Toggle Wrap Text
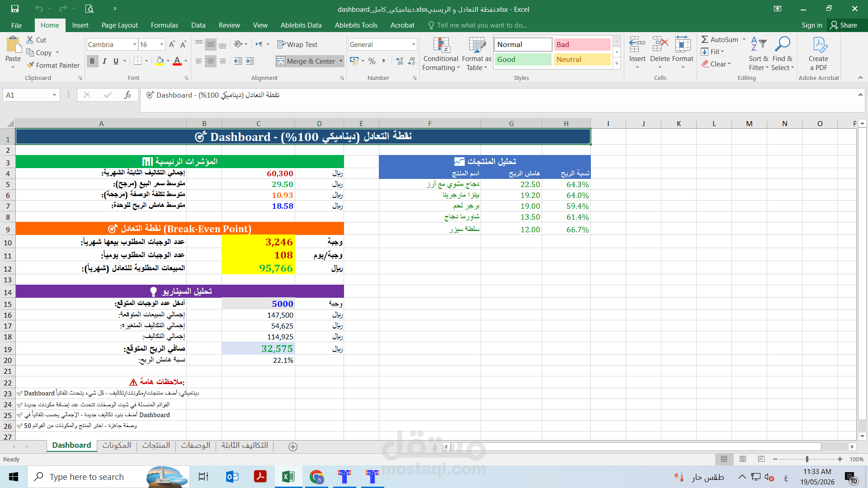Image resolution: width=868 pixels, height=488 pixels. (297, 44)
